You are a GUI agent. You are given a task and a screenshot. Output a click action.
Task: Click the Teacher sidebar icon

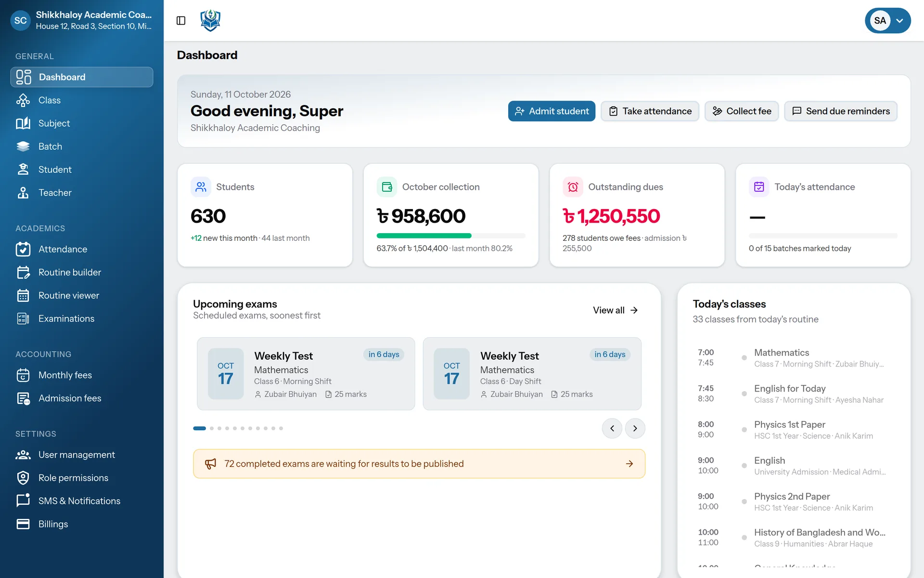tap(23, 193)
